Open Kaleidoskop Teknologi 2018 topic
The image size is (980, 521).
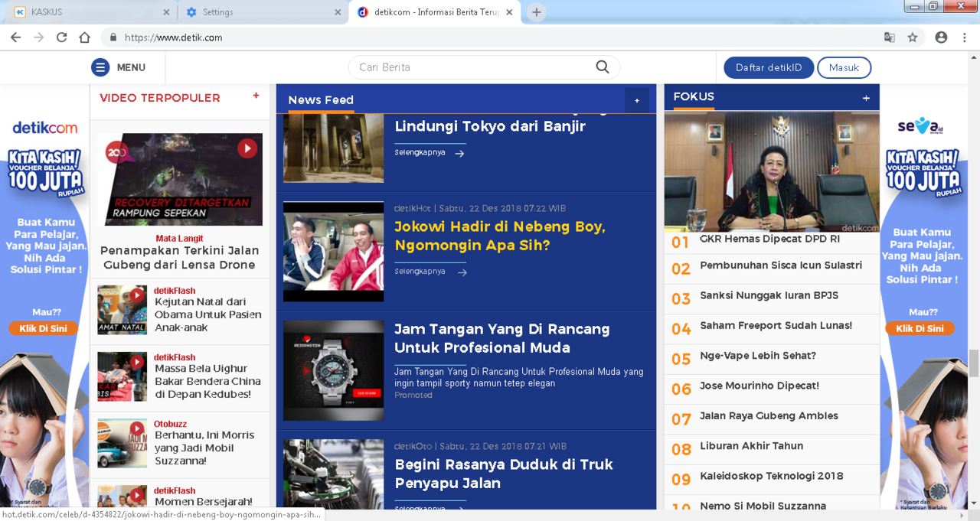pos(772,476)
